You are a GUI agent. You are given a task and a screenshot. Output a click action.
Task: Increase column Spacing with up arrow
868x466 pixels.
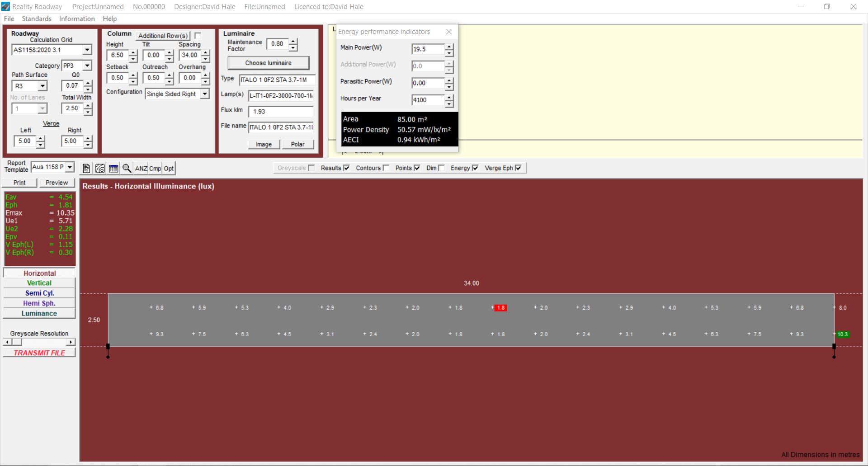[206, 52]
